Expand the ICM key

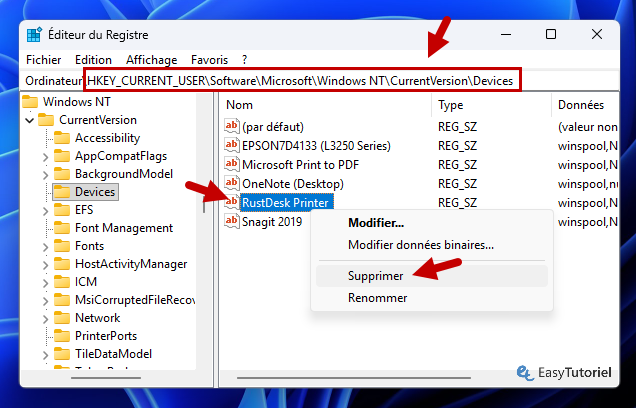coord(45,283)
